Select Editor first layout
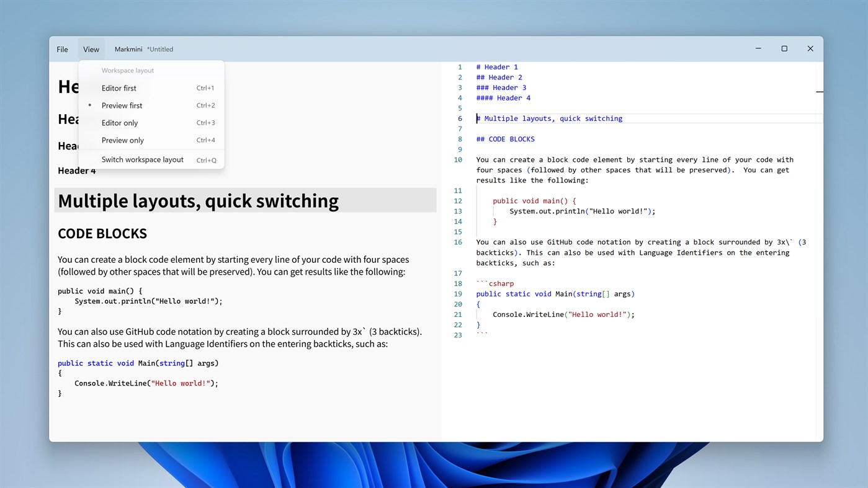The image size is (868, 488). coord(151,88)
